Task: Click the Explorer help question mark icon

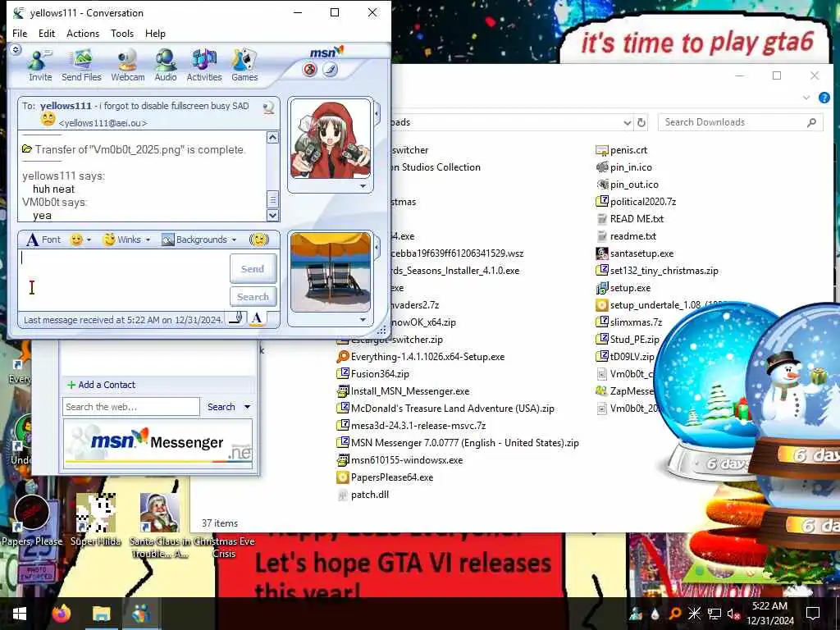Action: [824, 98]
